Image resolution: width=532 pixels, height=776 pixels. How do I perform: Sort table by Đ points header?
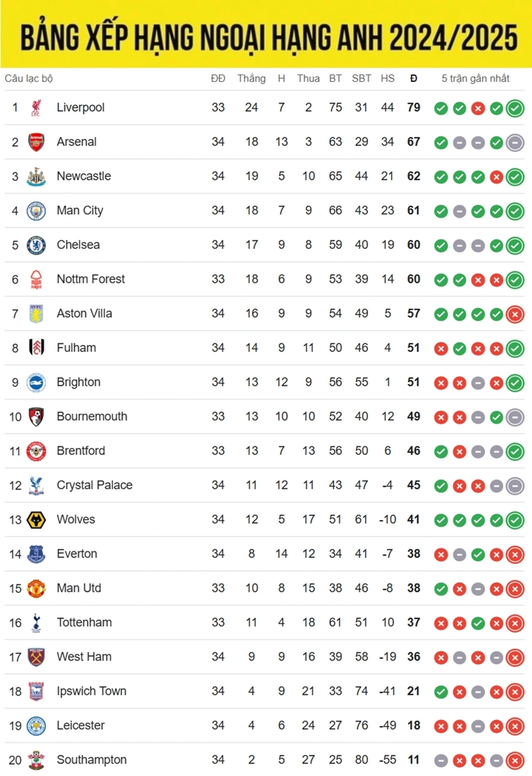(x=413, y=79)
